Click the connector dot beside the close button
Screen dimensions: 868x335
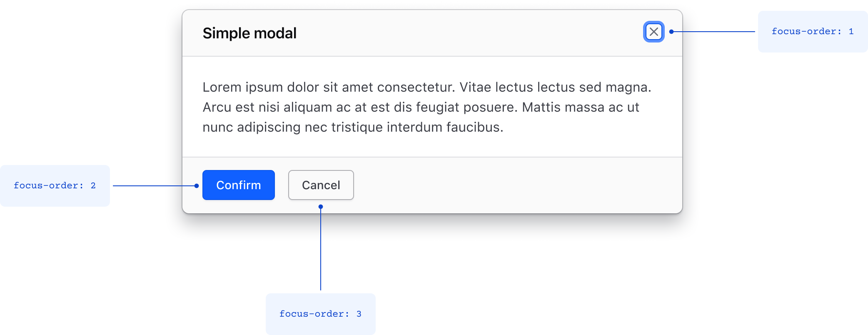click(x=672, y=30)
